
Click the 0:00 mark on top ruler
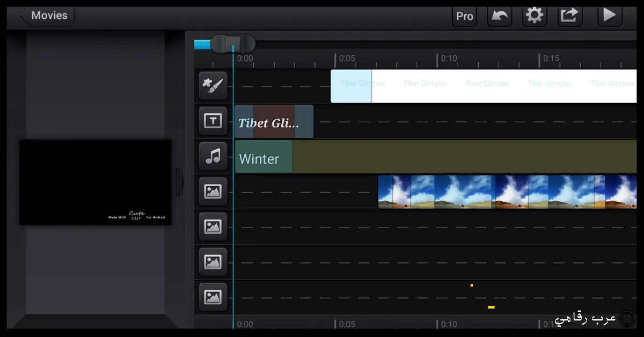[245, 58]
